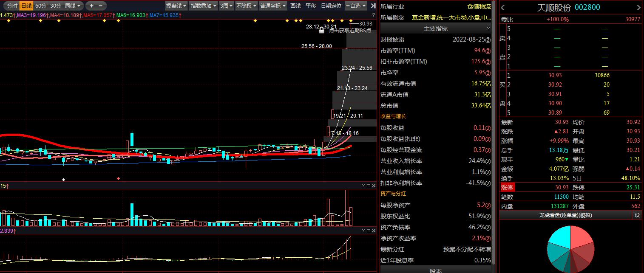Switch to the 股本 tab at panel bottom

(436, 270)
